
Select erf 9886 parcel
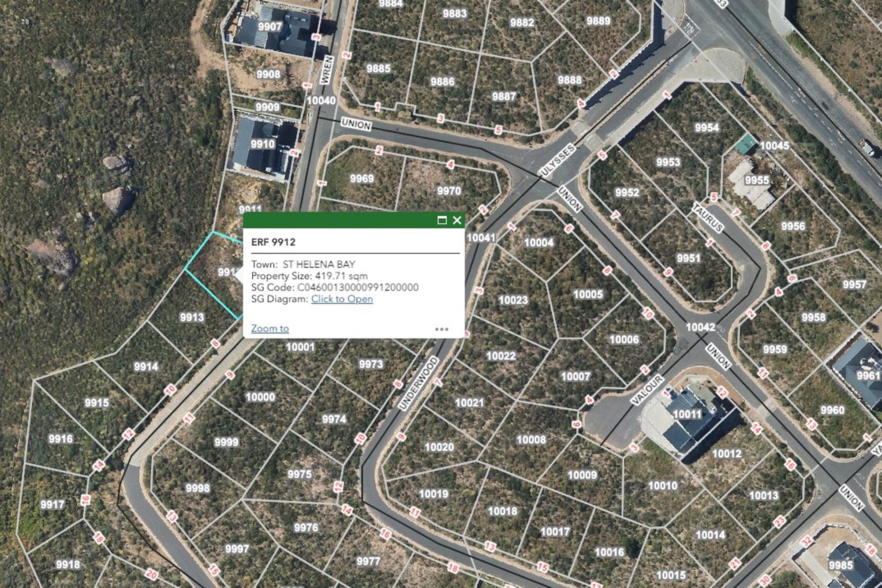442,82
